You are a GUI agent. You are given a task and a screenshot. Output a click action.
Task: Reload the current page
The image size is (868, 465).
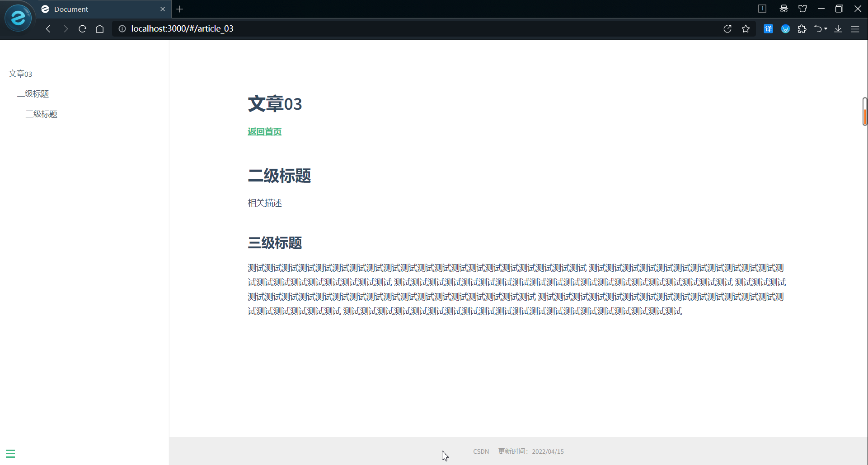[82, 29]
